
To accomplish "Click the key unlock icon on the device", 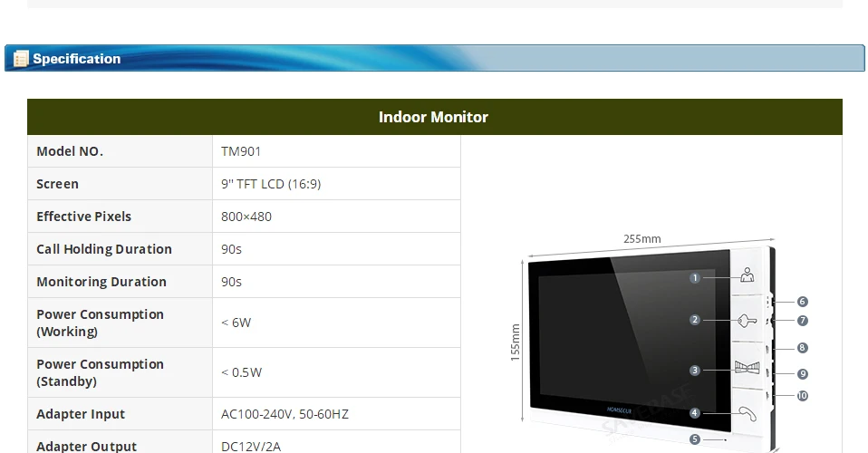I will pos(747,321).
